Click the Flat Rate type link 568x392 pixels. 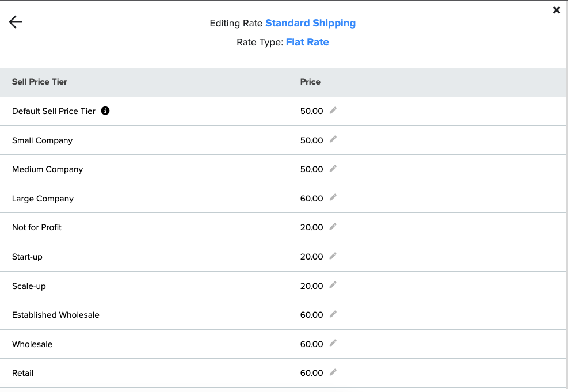pos(307,42)
